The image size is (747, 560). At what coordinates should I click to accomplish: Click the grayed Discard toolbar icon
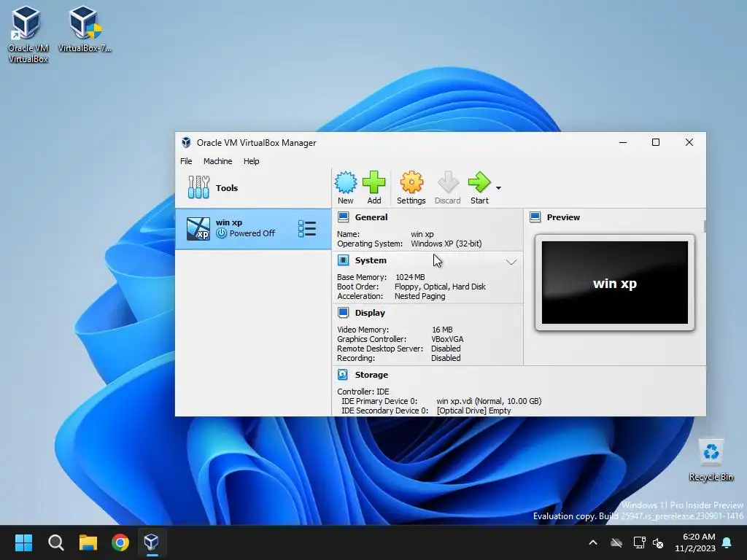pos(448,182)
